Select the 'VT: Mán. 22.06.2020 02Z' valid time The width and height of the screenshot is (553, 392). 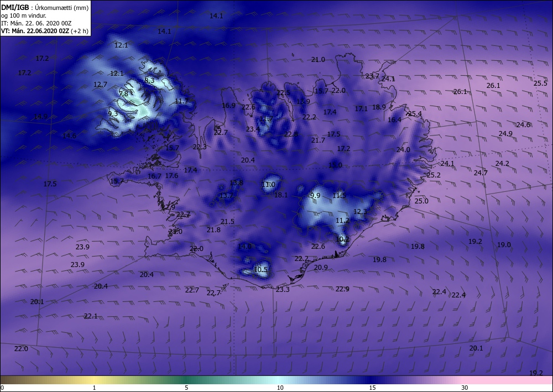(x=35, y=31)
